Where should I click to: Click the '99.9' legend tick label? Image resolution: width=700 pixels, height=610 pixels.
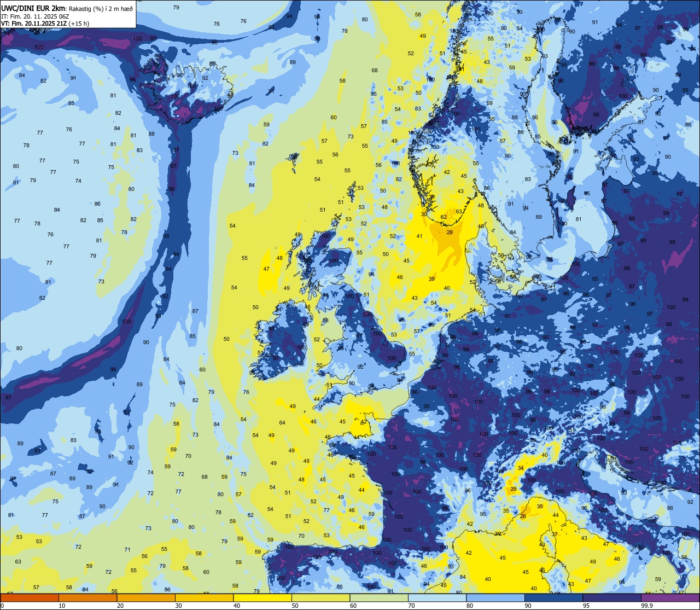647,606
